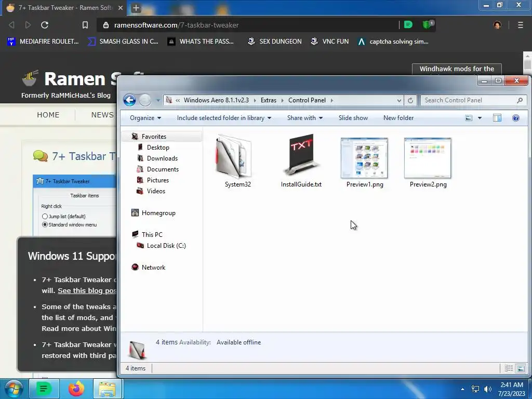Open the captcha solving sim... bookmark
The image size is (532, 399).
pyautogui.click(x=393, y=42)
